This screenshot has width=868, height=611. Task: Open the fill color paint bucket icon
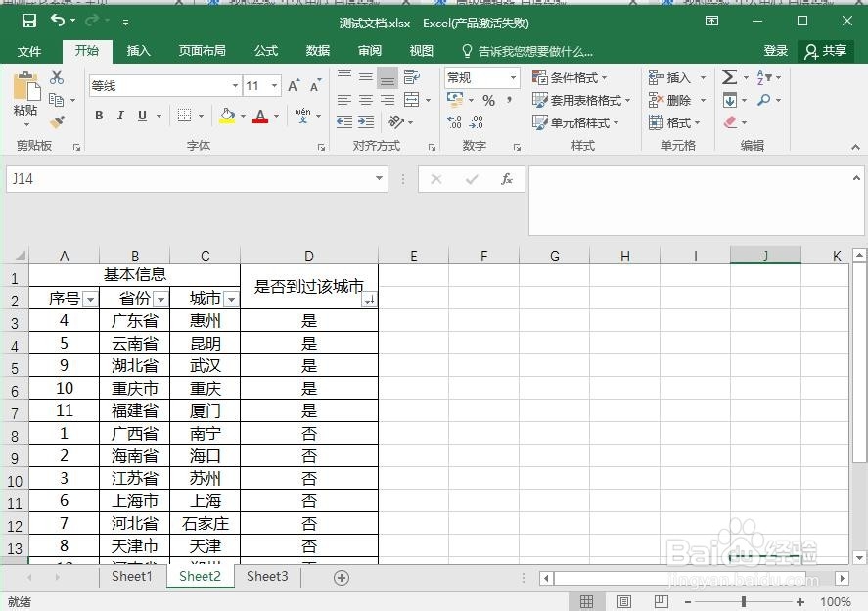226,116
